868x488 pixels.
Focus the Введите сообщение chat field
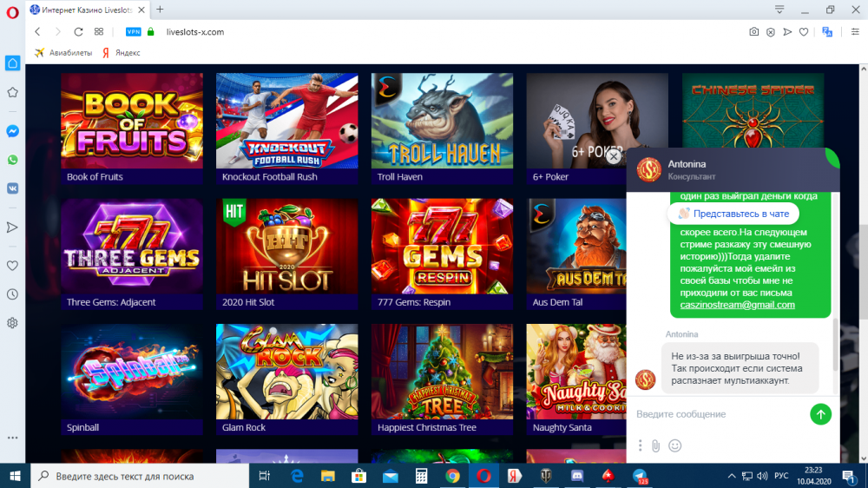[x=720, y=414]
